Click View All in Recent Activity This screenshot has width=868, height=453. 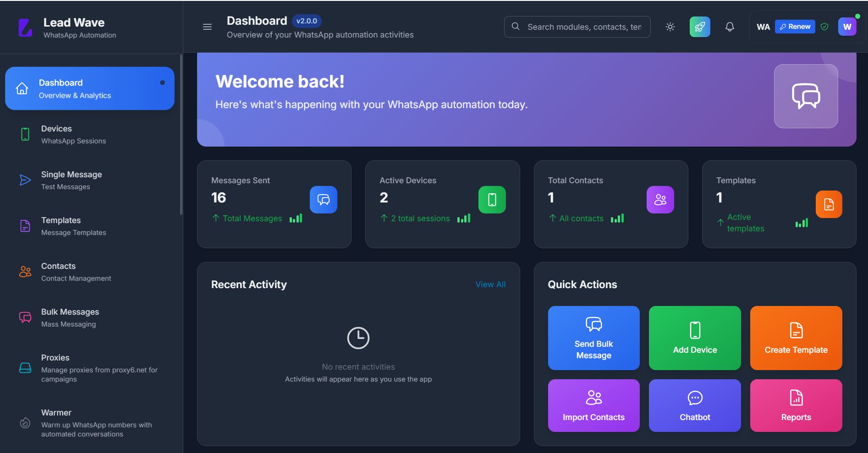[490, 284]
